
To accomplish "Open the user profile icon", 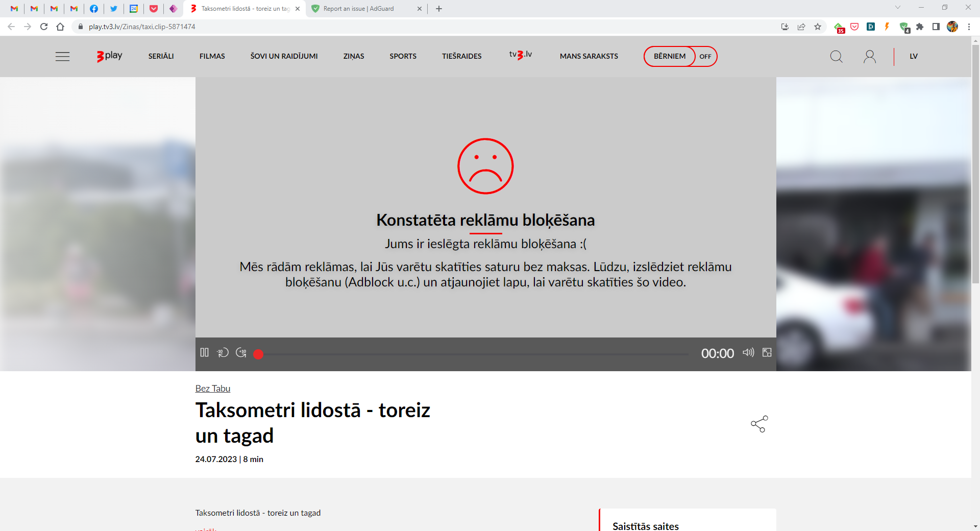I will 870,56.
